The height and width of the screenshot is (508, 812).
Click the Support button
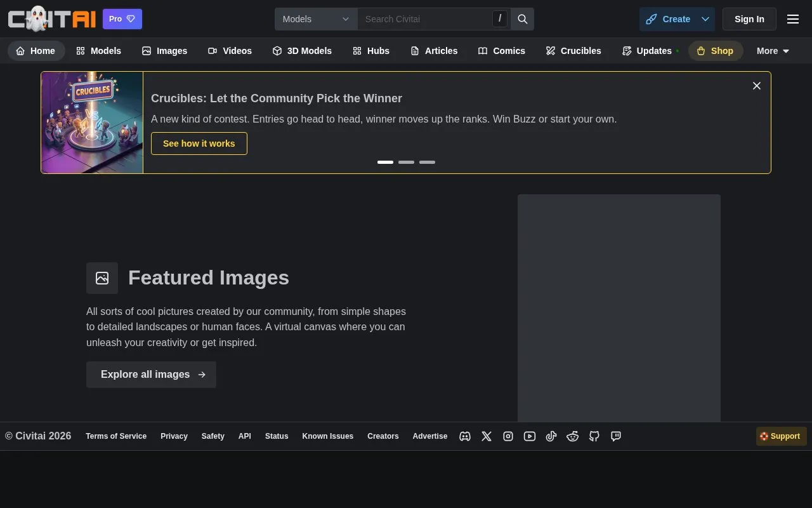click(782, 436)
